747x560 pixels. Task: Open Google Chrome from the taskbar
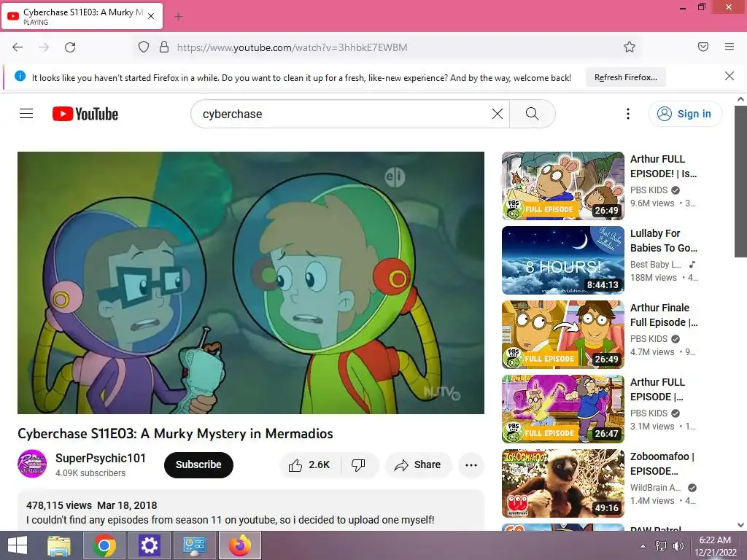[x=104, y=545]
